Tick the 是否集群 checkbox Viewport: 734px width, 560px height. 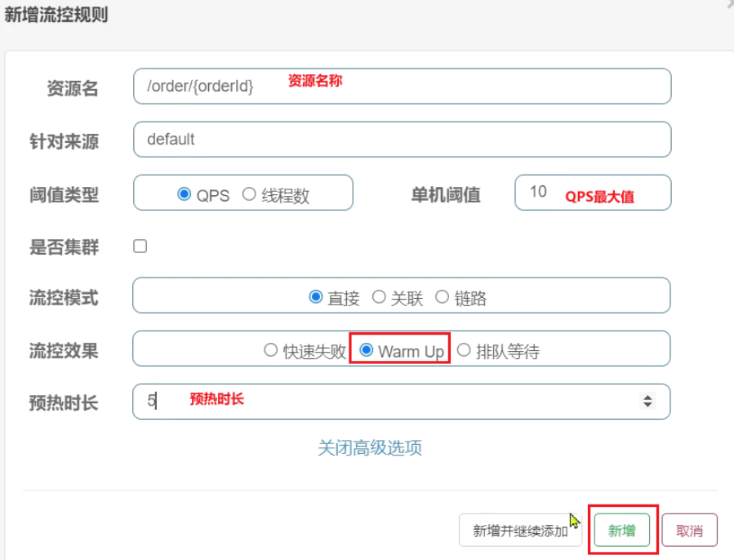click(x=140, y=247)
